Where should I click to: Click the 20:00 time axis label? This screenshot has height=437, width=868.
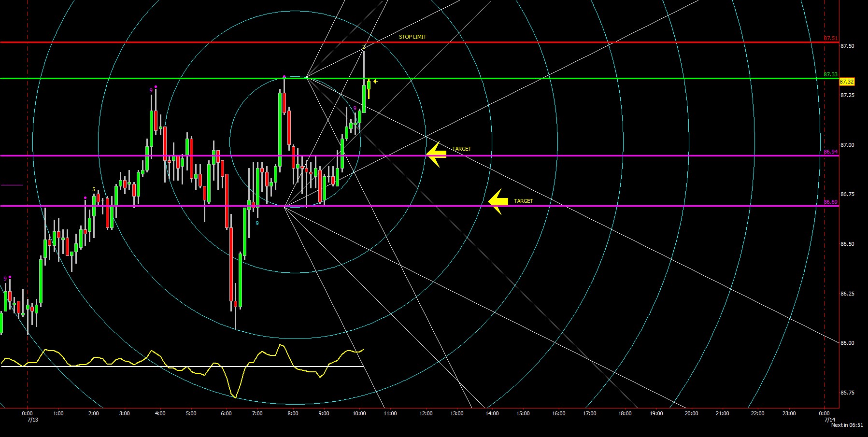point(692,413)
